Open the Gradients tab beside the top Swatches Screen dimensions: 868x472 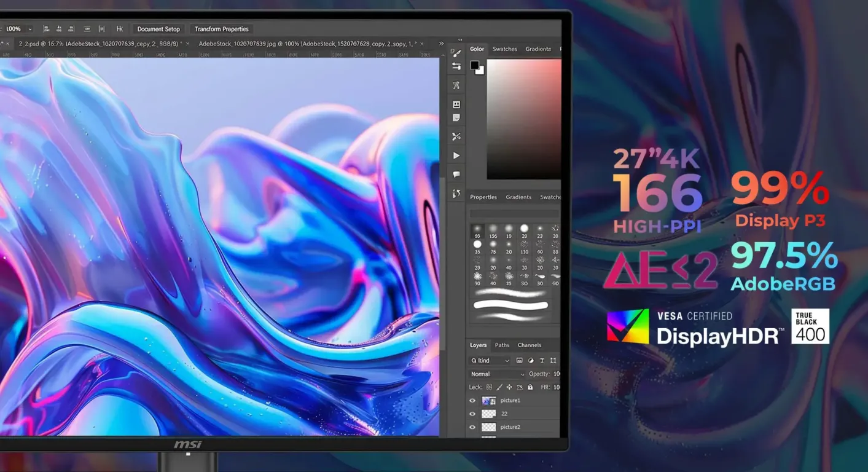click(x=538, y=49)
